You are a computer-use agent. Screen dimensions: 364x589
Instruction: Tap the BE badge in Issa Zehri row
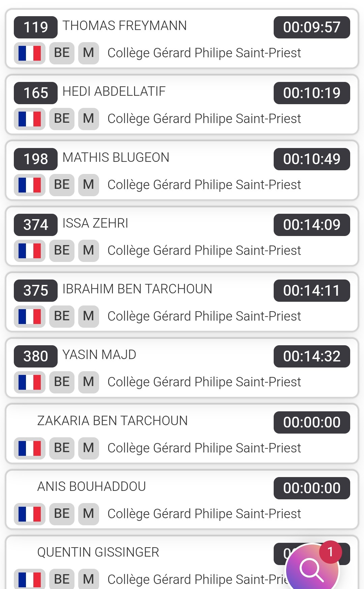coord(62,251)
